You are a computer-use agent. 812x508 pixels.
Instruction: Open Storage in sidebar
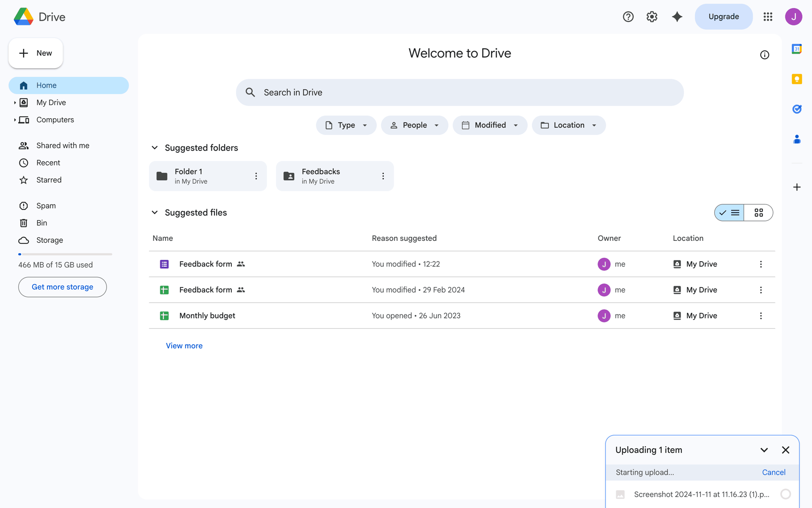click(69, 240)
